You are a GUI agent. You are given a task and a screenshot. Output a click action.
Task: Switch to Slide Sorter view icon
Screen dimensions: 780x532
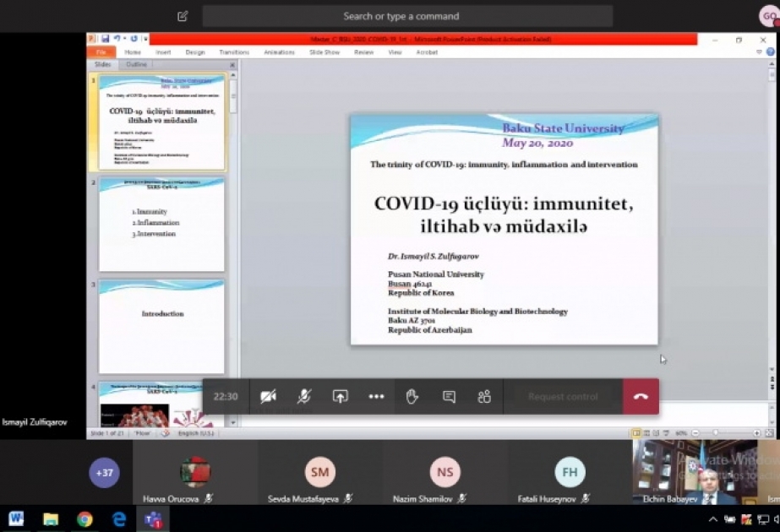pyautogui.click(x=646, y=433)
